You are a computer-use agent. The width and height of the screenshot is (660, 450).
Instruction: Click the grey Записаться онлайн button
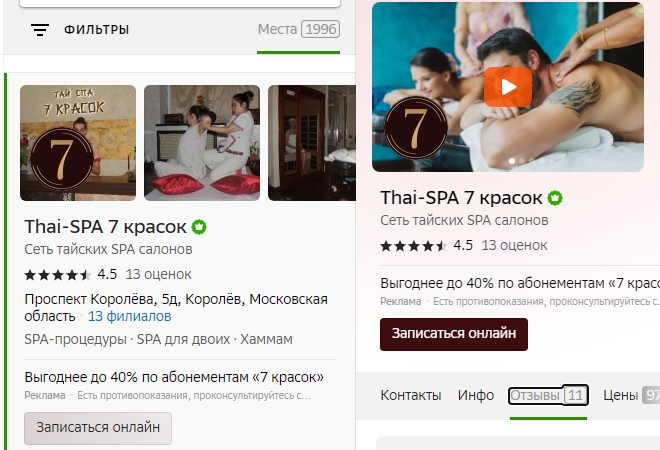(x=98, y=428)
